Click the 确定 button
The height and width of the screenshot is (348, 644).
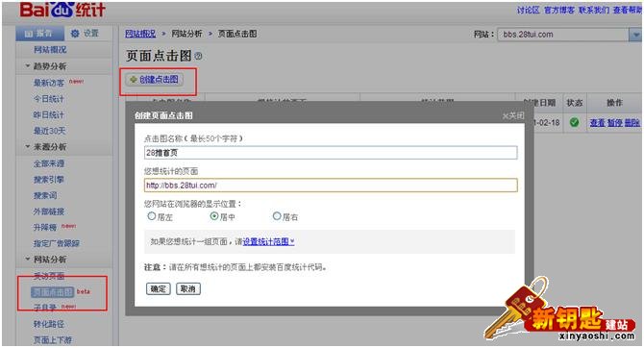click(x=159, y=288)
